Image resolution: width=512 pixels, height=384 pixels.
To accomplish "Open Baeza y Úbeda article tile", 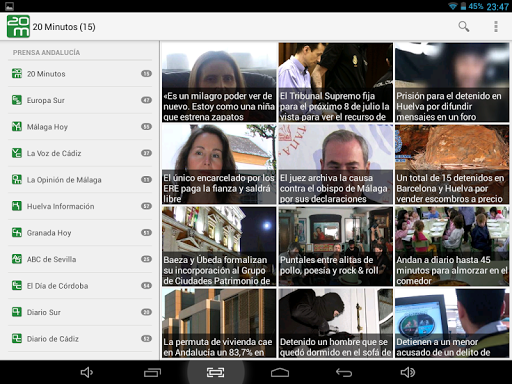I will pos(219,246).
